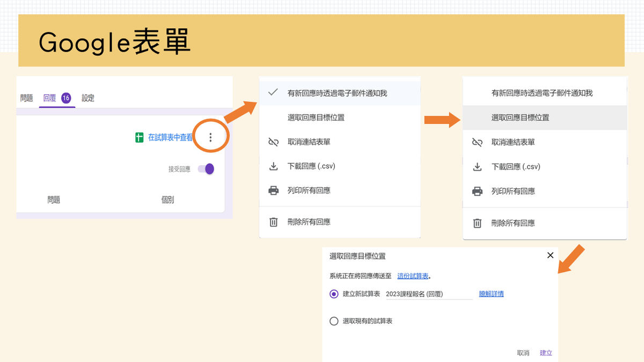Open the three-dot more options menu
The image size is (644, 362).
pyautogui.click(x=210, y=138)
